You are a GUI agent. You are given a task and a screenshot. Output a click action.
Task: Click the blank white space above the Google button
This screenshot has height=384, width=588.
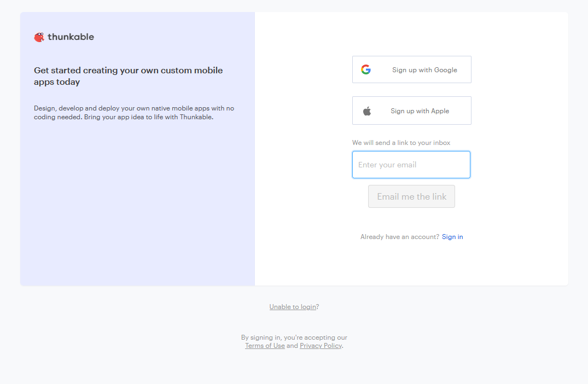(411, 34)
